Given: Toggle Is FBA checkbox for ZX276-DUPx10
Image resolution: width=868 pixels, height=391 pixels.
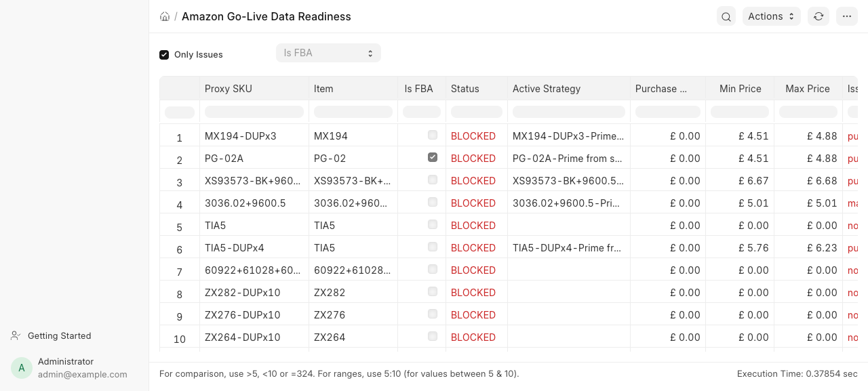Looking at the screenshot, I should [433, 314].
